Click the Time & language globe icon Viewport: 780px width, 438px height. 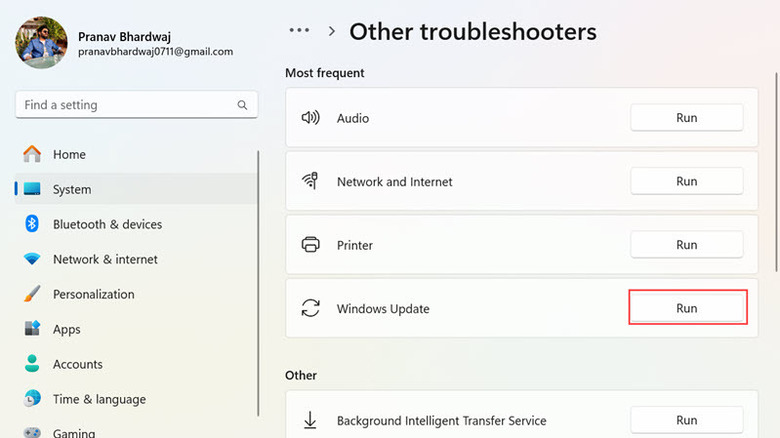coord(32,399)
